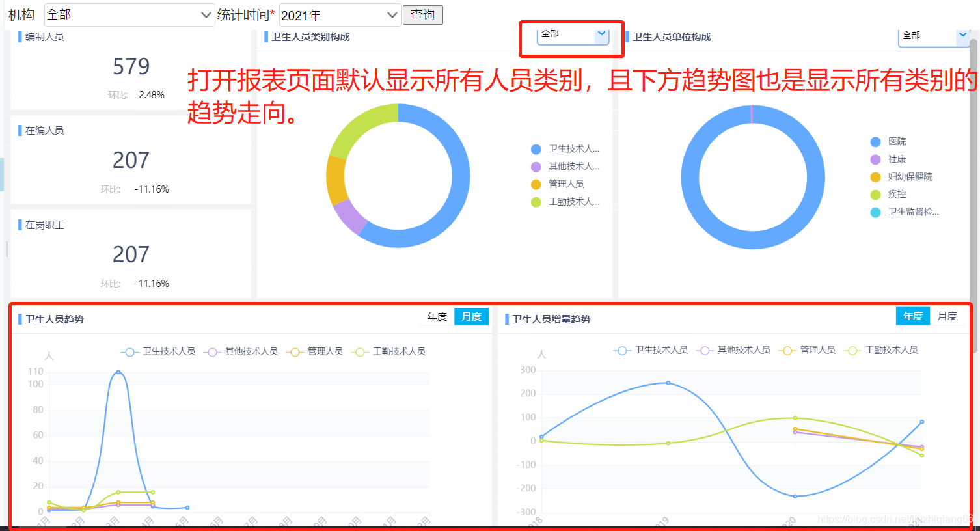
Task: Toggle 管理人员 legend in category donut chart
Action: click(558, 184)
